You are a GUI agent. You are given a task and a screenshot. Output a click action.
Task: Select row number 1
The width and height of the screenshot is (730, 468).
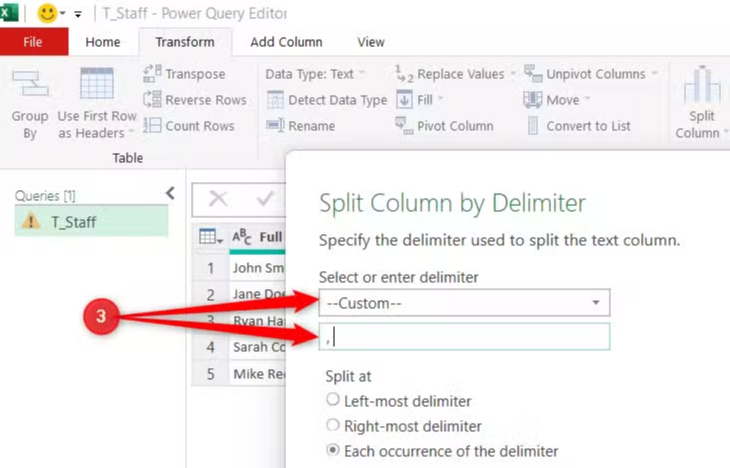tap(210, 268)
